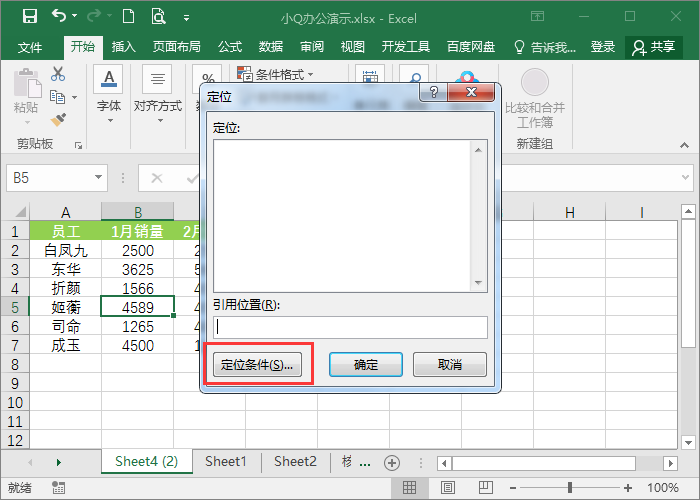This screenshot has width=700, height=500.
Task: Click the Print Preview icon in quick access toolbar
Action: click(158, 17)
